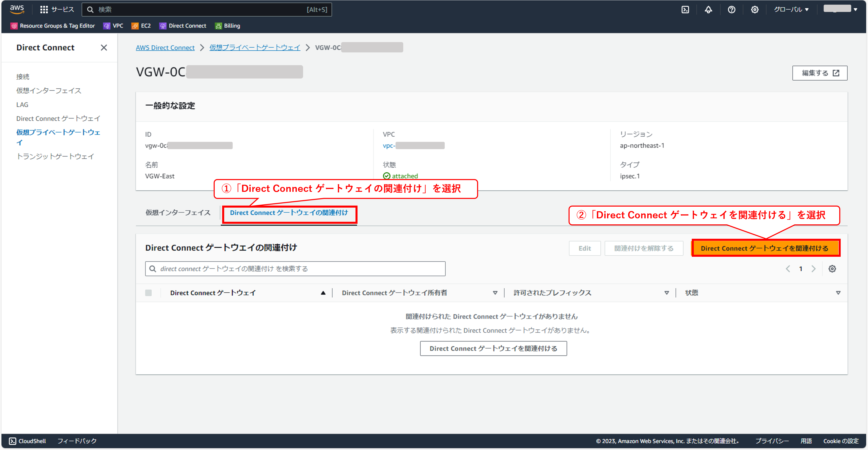Open the settings gear in the top bar
The height and width of the screenshot is (450, 868).
tap(754, 9)
